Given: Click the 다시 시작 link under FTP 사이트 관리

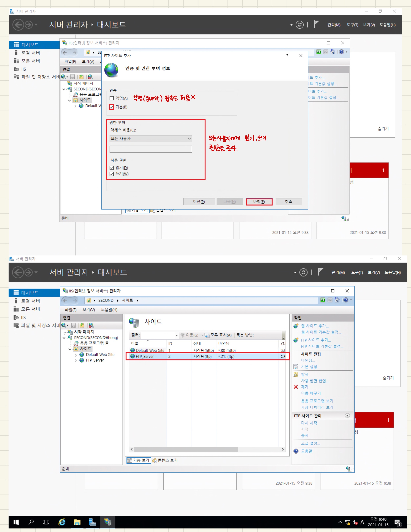Looking at the screenshot, I should pyautogui.click(x=309, y=423).
